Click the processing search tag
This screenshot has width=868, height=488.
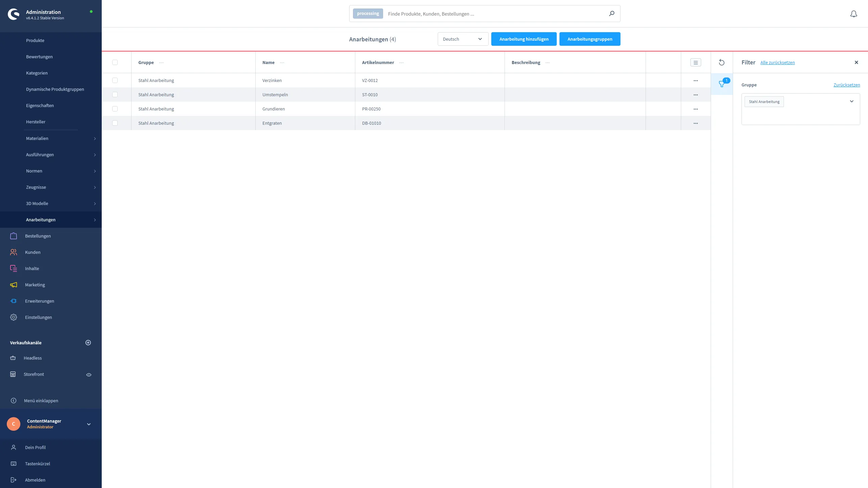[x=368, y=14]
